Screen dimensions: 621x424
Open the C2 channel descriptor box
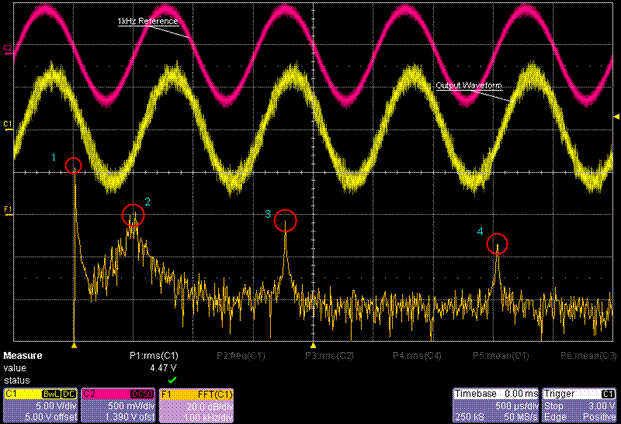pyautogui.click(x=117, y=404)
